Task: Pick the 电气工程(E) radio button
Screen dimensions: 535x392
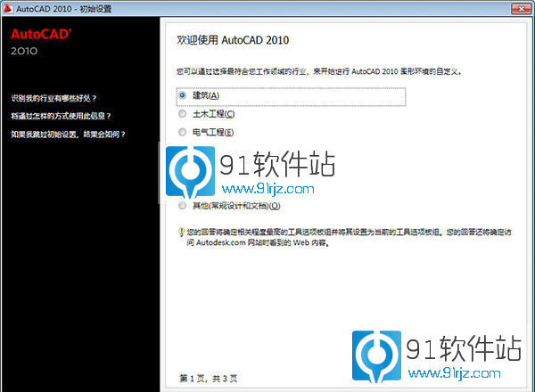Action: coord(183,132)
